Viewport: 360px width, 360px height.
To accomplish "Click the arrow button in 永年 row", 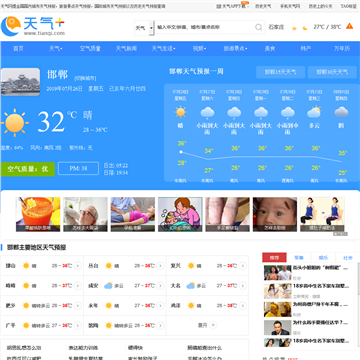I will 160,305.
